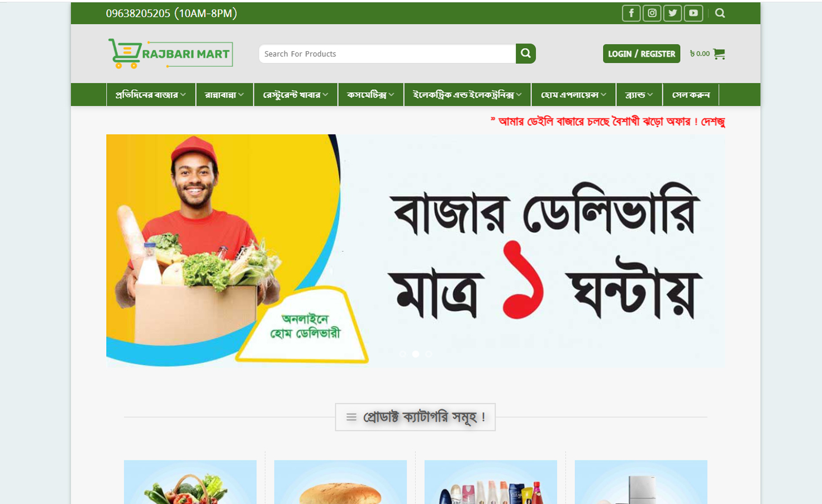Viewport: 822px width, 504px height.
Task: Open the রেস্টুরেন্ট খাবার menu item
Action: tap(296, 94)
